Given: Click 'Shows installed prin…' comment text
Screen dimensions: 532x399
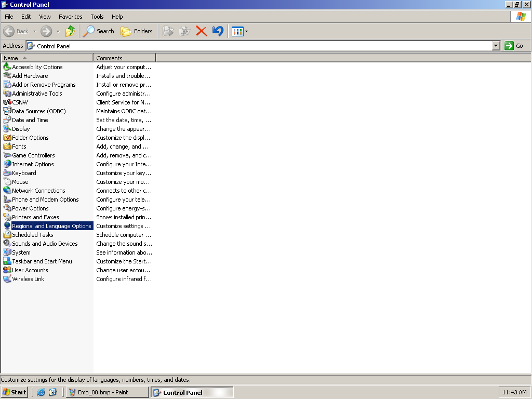Looking at the screenshot, I should click(124, 217).
